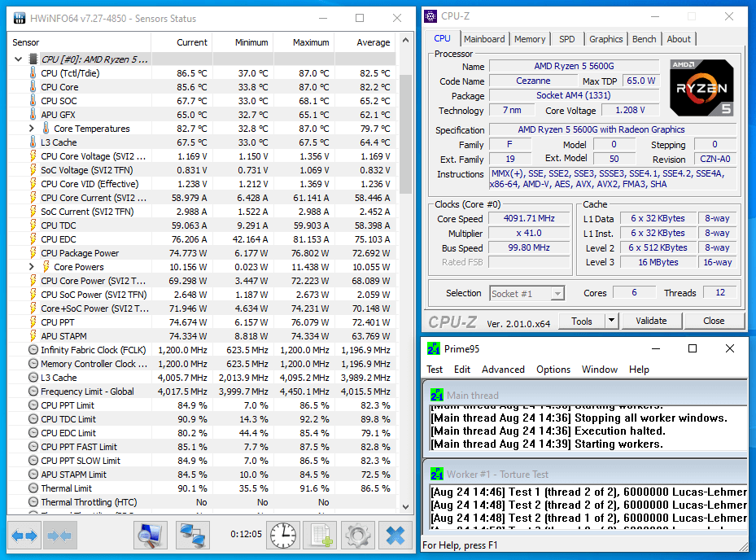Collapse the CPU [#0]: AMD Ryzen 5 sensor group

click(19, 59)
